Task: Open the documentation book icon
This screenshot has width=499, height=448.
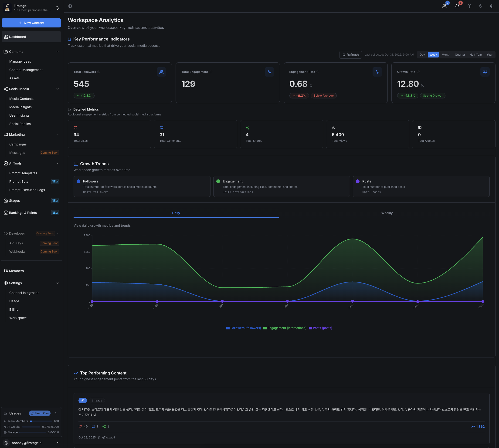Action: click(469, 6)
